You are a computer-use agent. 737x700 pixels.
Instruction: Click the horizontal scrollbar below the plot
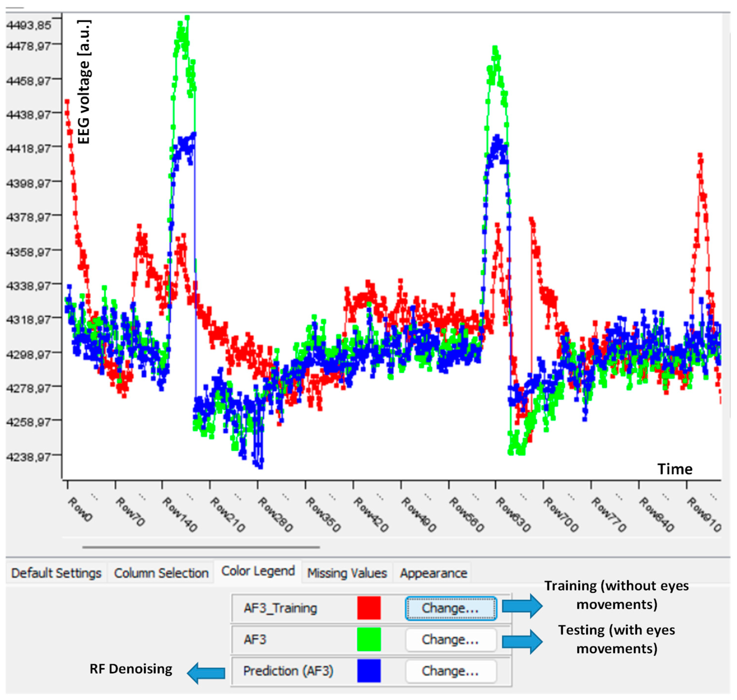pos(201,547)
